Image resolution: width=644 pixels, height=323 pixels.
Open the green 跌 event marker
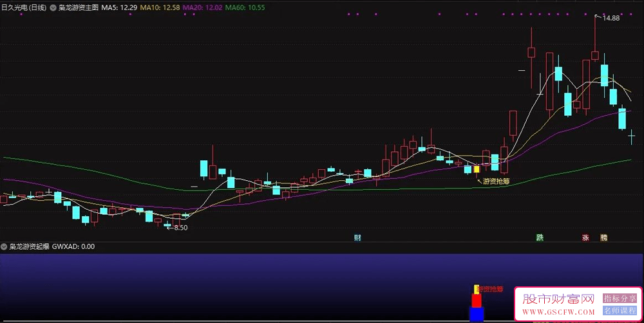tap(540, 237)
